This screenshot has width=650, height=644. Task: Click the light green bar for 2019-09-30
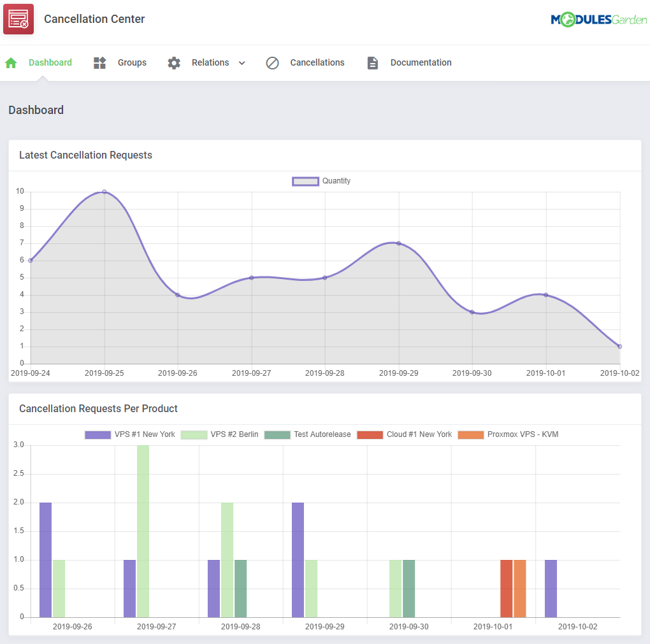point(396,589)
